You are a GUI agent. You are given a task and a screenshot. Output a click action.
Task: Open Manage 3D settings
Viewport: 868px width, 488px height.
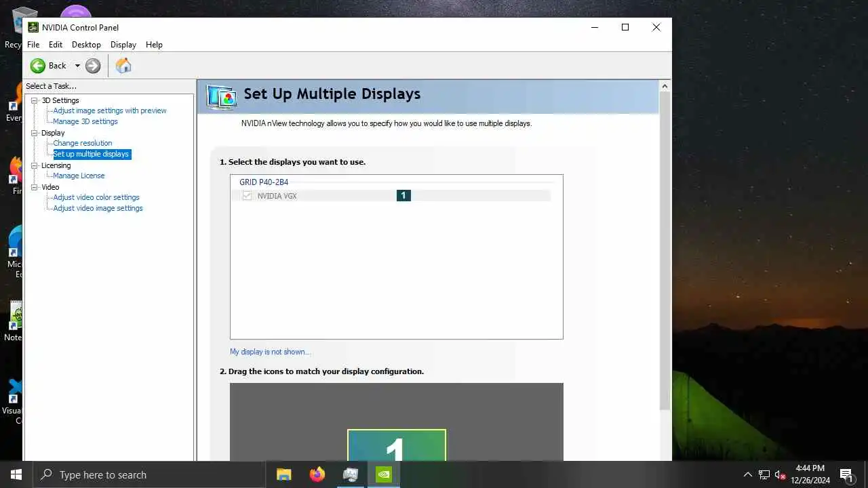tap(85, 121)
